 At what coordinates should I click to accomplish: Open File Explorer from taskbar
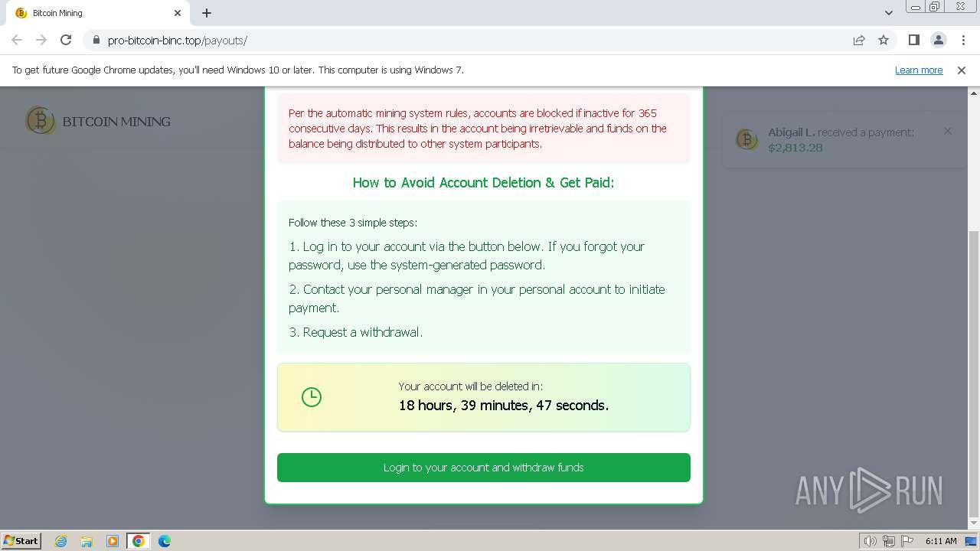[x=87, y=541]
